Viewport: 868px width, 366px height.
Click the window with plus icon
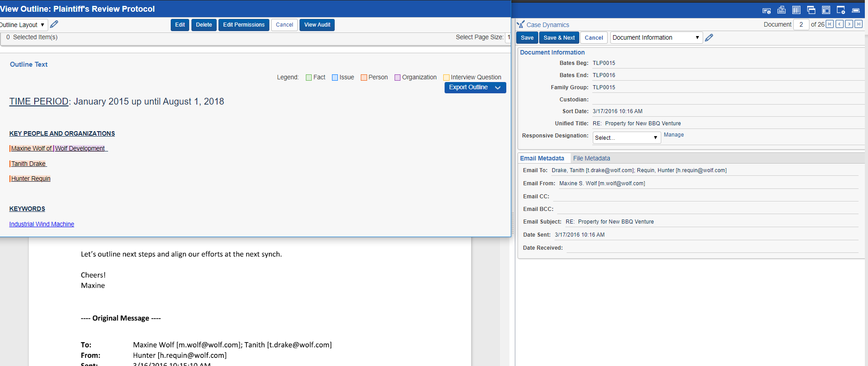coord(841,10)
